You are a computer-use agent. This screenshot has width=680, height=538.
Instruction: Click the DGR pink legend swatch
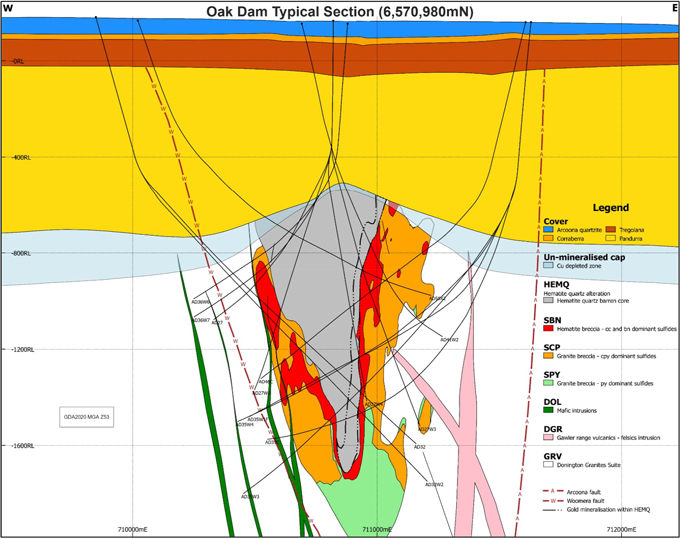point(549,437)
